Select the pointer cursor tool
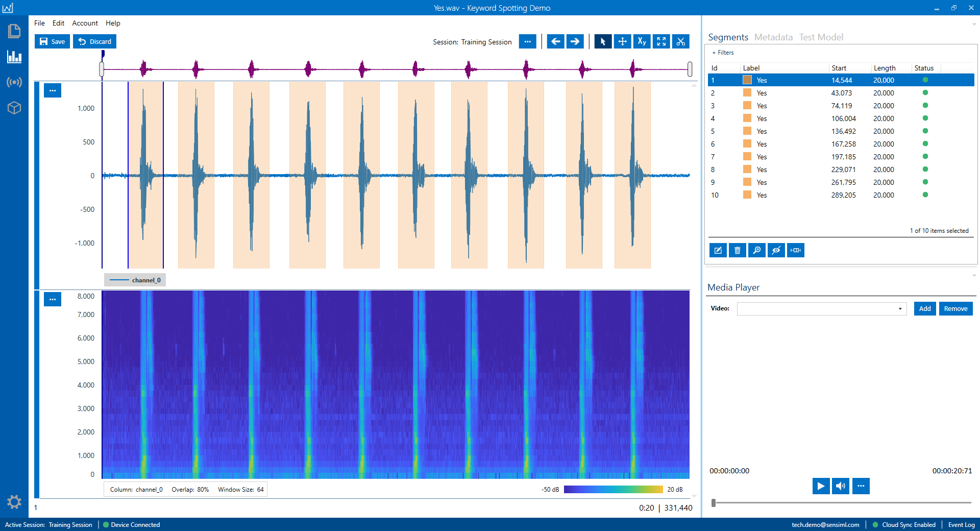The height and width of the screenshot is (531, 980). [603, 42]
